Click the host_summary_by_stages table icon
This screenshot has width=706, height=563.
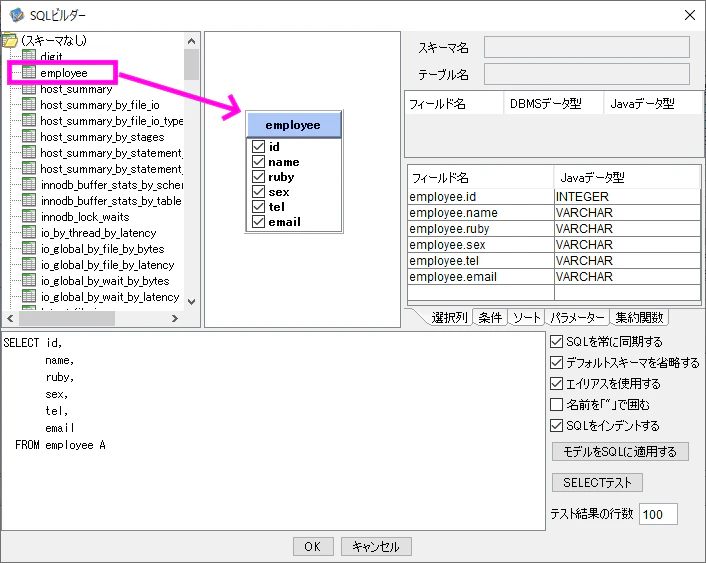pyautogui.click(x=29, y=136)
